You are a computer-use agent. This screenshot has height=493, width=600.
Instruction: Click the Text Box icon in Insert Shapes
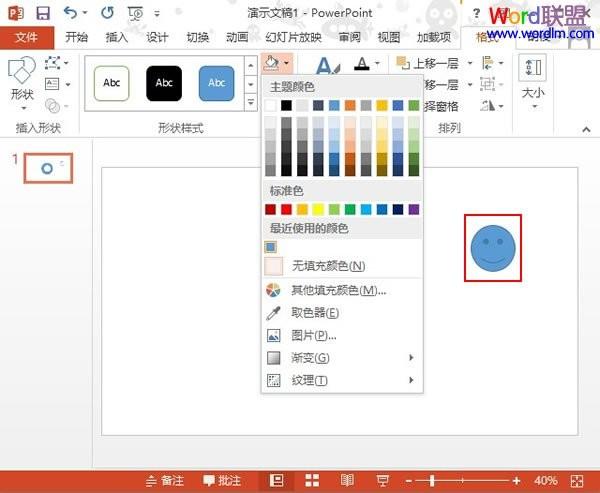(52, 83)
